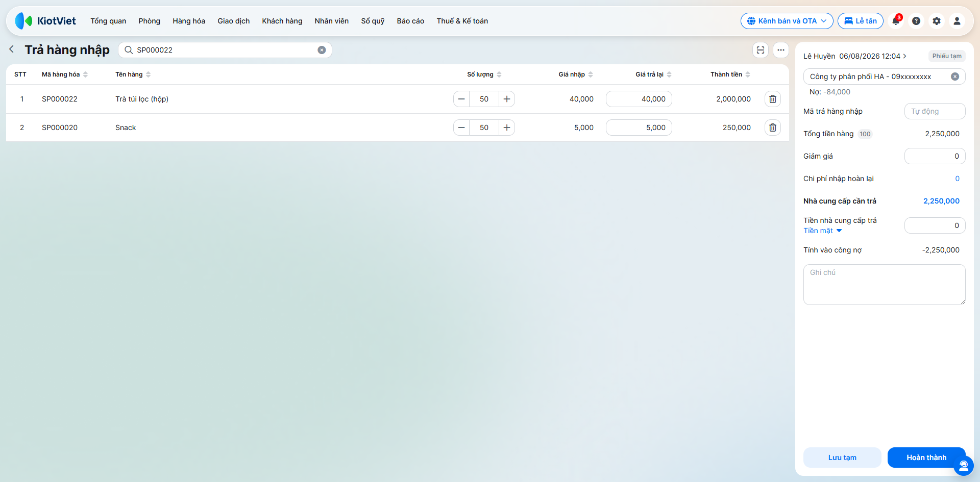Edit return price 40,000 field
The image size is (980, 482).
tap(639, 99)
